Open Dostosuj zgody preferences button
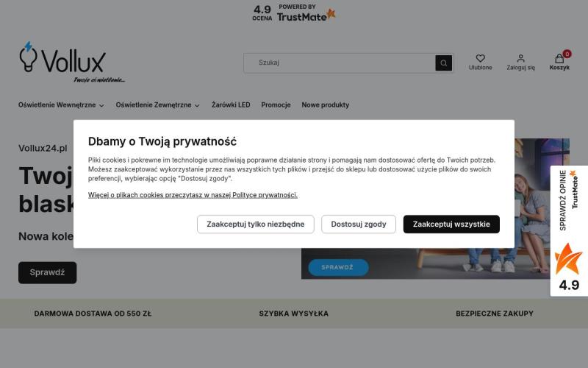 click(359, 224)
